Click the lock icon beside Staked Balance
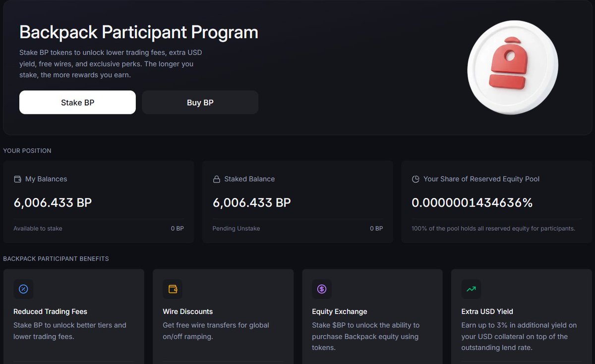Viewport: 595px width, 364px height. [x=217, y=179]
